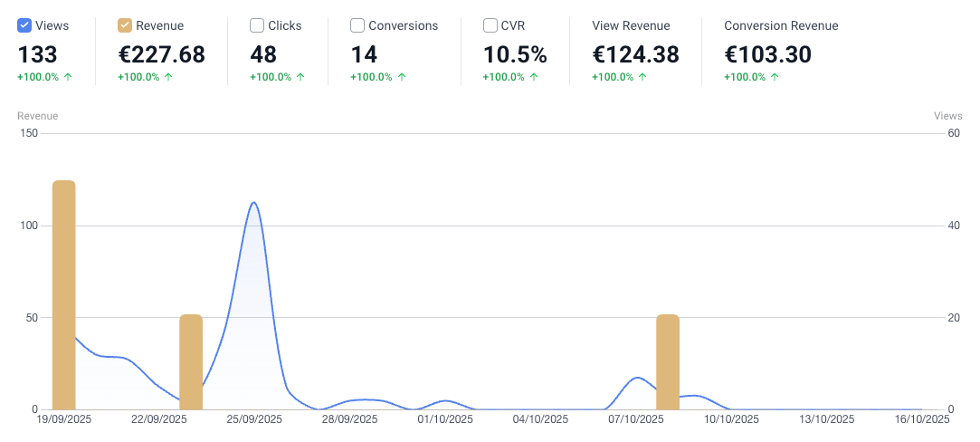Screen dimensions: 980x442
Task: Click the 01/10/2025 date label on axis
Action: (x=445, y=419)
